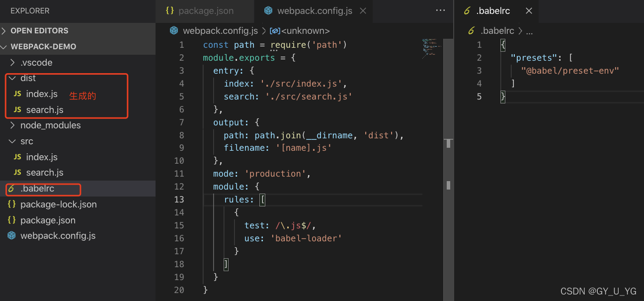The height and width of the screenshot is (301, 644).
Task: Open webpack.config.js in explorer tree
Action: (58, 236)
